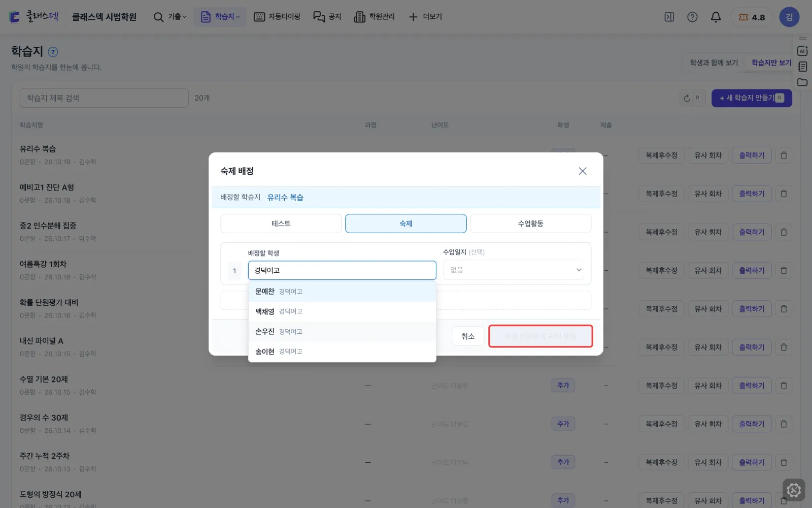Open the AI panel icon on right sidebar
The height and width of the screenshot is (508, 812).
click(802, 51)
